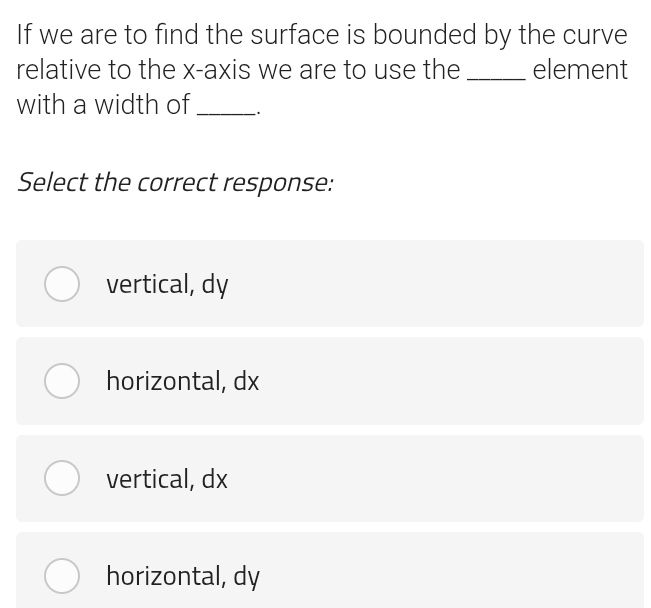The image size is (651, 608).
Task: Click the first blank before "element"
Action: (496, 75)
